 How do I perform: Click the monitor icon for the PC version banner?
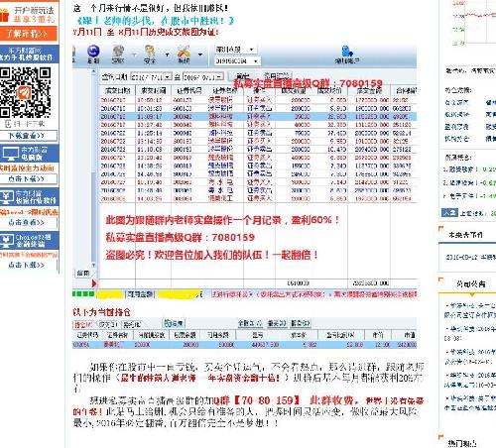tap(11, 154)
